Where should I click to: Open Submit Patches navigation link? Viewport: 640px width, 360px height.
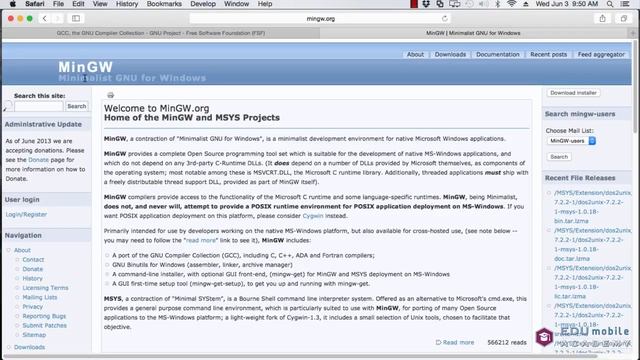(44, 326)
